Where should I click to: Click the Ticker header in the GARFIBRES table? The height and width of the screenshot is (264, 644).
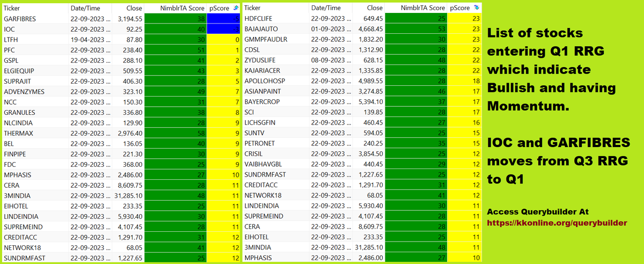[x=12, y=8]
